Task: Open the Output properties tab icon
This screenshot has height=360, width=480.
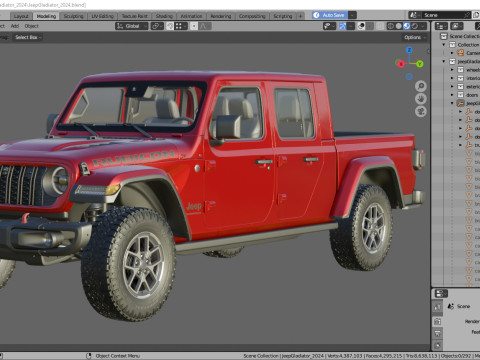Action: pos(437,333)
